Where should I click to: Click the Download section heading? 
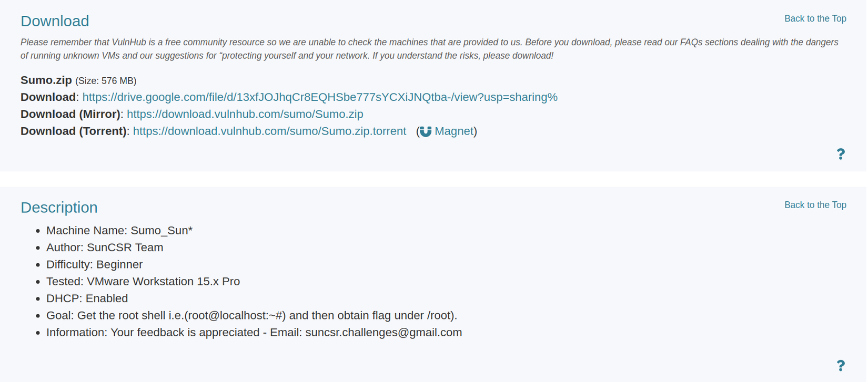click(x=55, y=21)
